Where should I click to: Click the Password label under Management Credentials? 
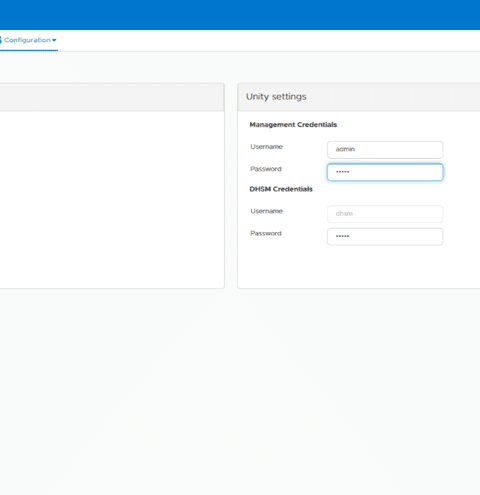(266, 169)
